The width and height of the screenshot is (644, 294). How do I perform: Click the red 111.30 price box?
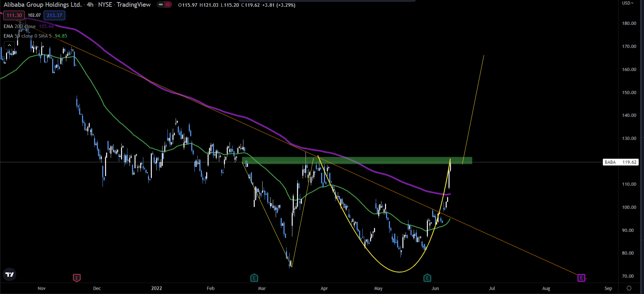(14, 15)
